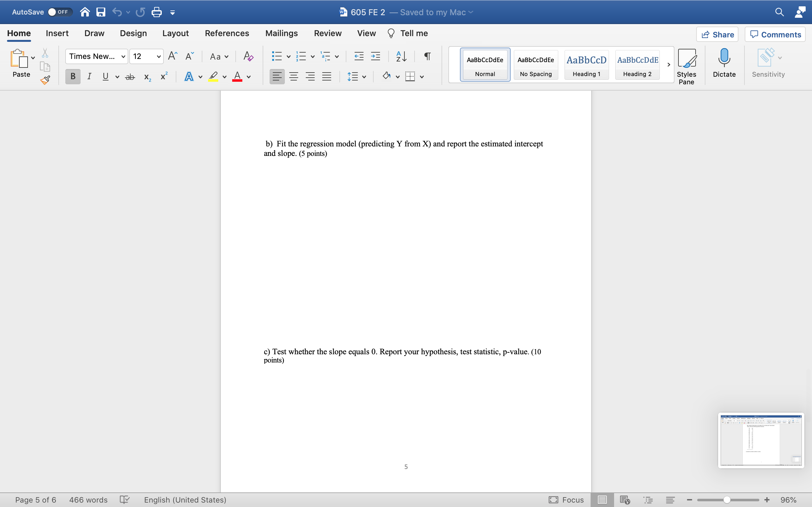
Task: Toggle Bold formatting off
Action: tap(72, 76)
